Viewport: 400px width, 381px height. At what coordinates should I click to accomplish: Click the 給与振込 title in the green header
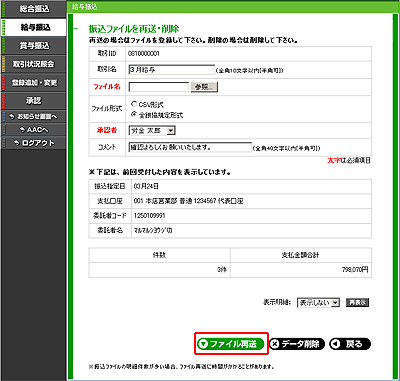(84, 7)
